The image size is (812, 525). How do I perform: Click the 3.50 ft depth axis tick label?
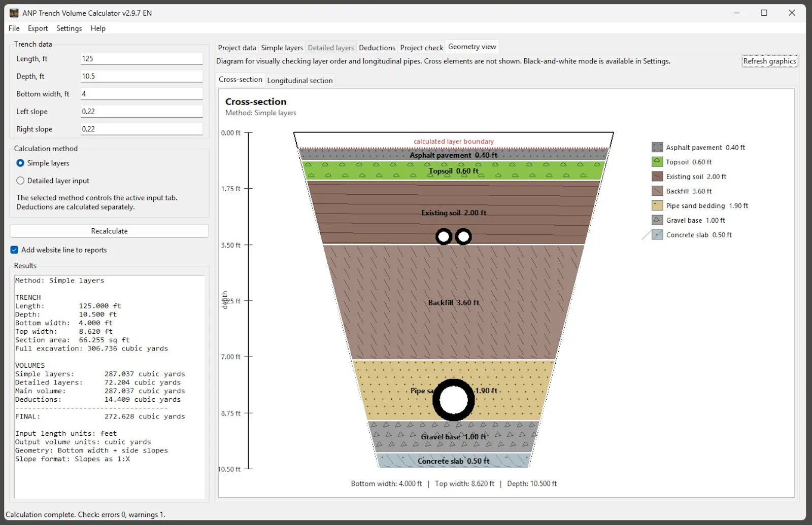point(231,245)
